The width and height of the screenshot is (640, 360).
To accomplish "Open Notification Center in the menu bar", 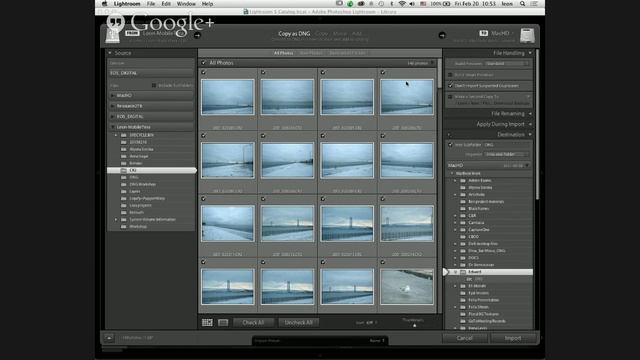I will tap(534, 4).
